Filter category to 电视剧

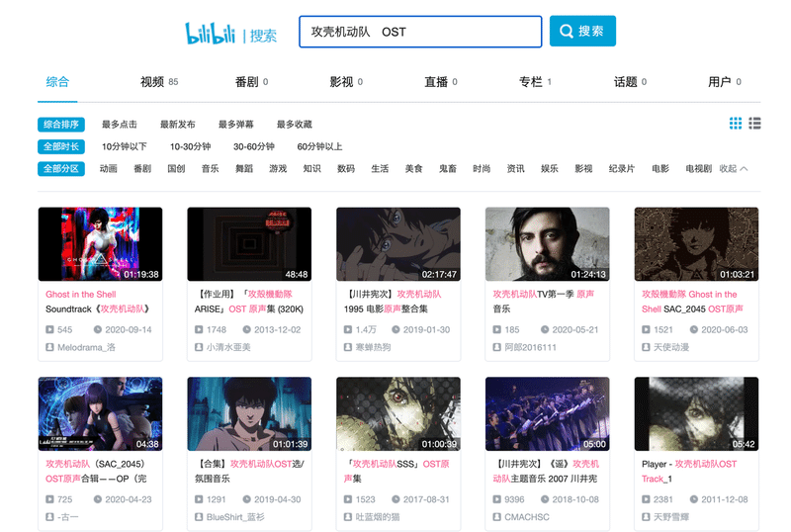pyautogui.click(x=698, y=168)
